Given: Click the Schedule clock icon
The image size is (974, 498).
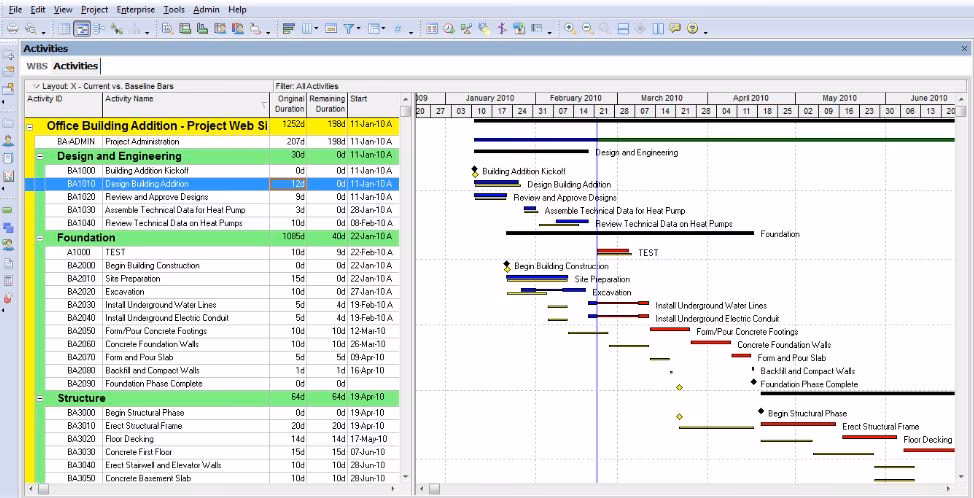Looking at the screenshot, I should [x=449, y=30].
